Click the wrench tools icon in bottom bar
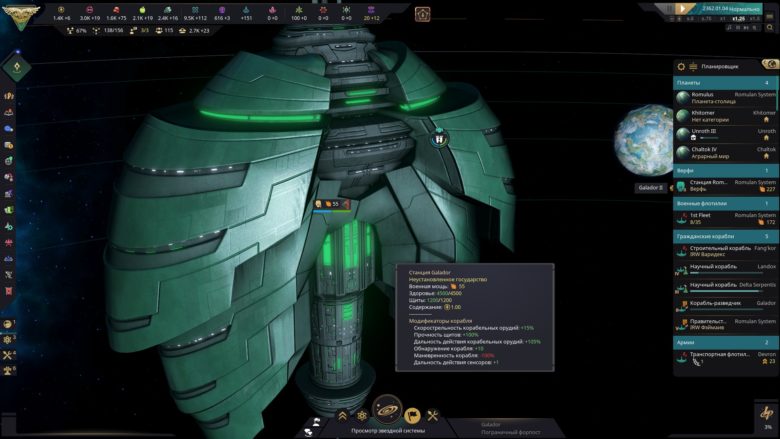This screenshot has width=780, height=439. pos(433,416)
